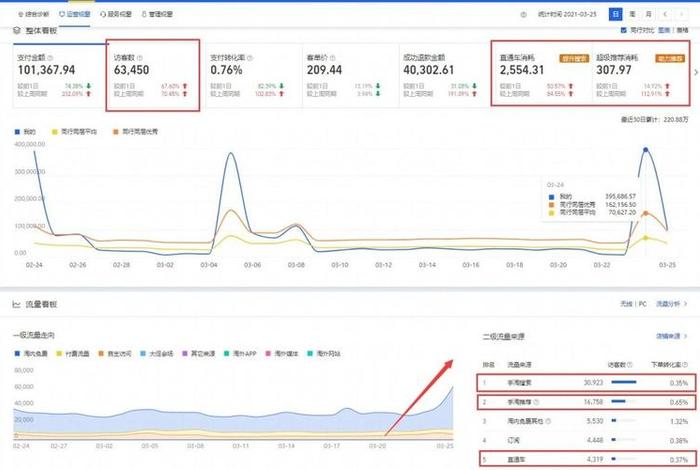Toggle the 同行同层平均 legend series

pyautogui.click(x=74, y=132)
